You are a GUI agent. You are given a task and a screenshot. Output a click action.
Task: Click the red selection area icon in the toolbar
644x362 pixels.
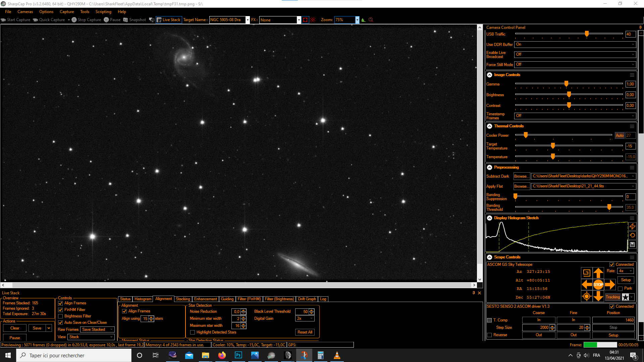pyautogui.click(x=305, y=20)
